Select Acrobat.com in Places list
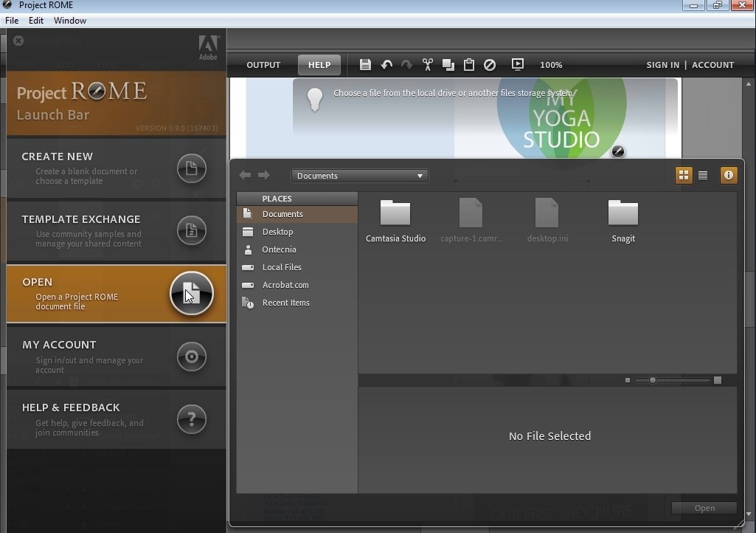The image size is (756, 533). pyautogui.click(x=297, y=285)
